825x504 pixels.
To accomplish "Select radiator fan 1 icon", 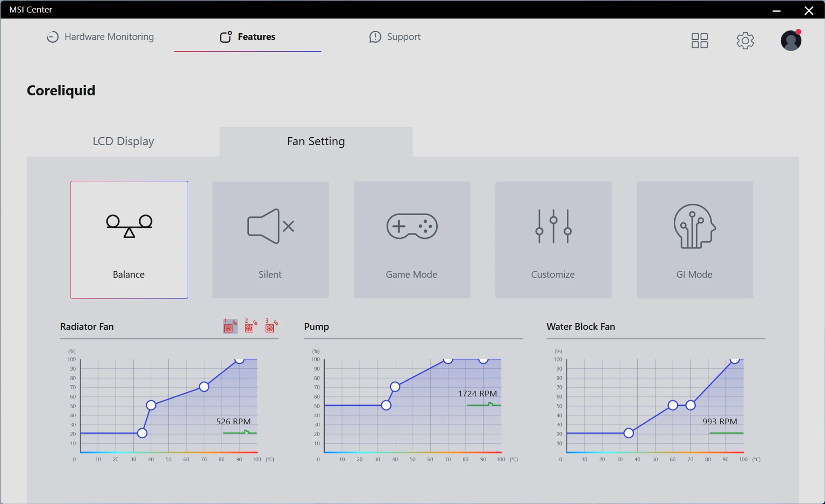I will coord(230,326).
